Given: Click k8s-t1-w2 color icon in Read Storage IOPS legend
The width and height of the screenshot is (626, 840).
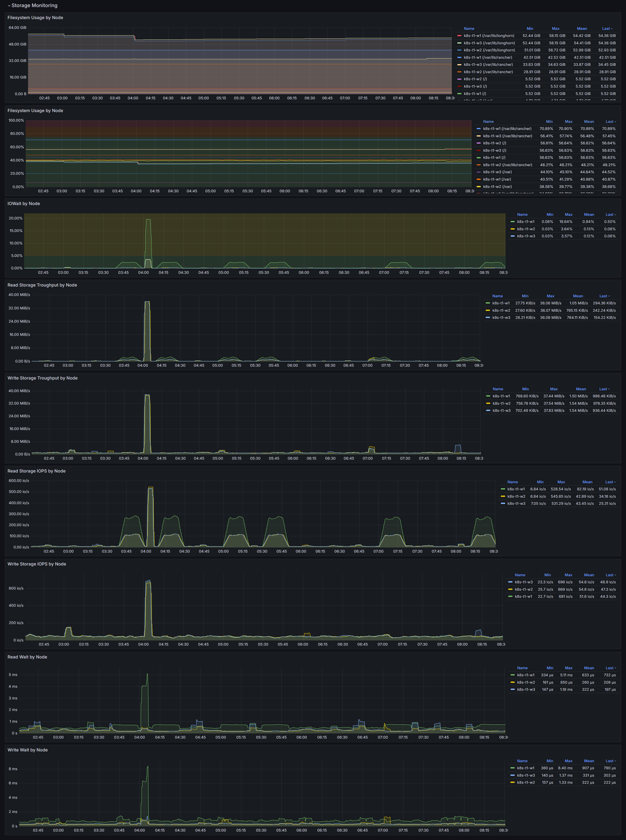Looking at the screenshot, I should pyautogui.click(x=503, y=496).
